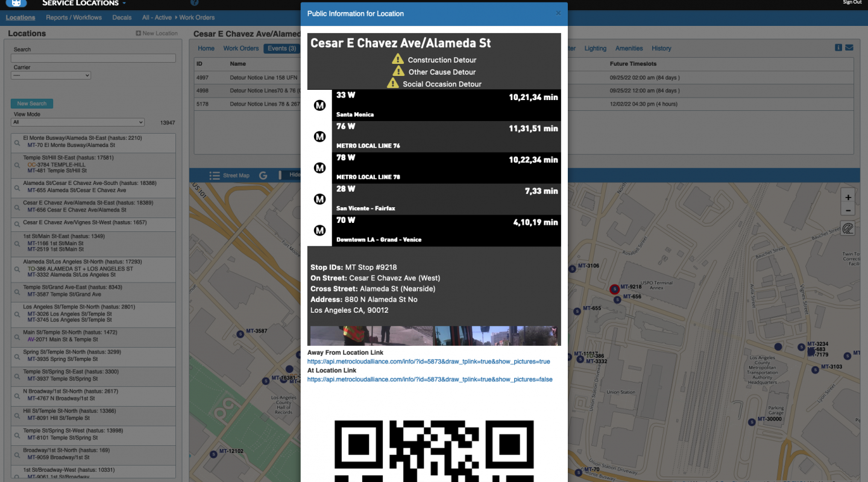Switch to the Lighting tab

(x=596, y=48)
